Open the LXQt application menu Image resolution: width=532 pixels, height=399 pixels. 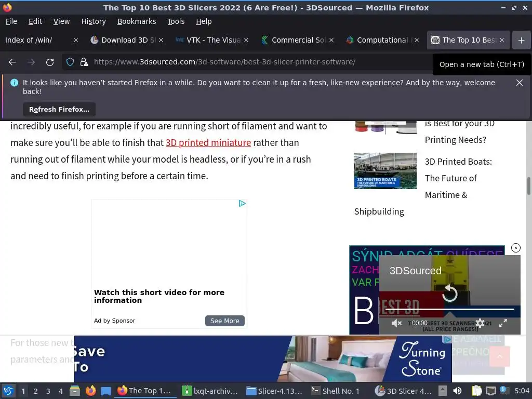(8, 391)
